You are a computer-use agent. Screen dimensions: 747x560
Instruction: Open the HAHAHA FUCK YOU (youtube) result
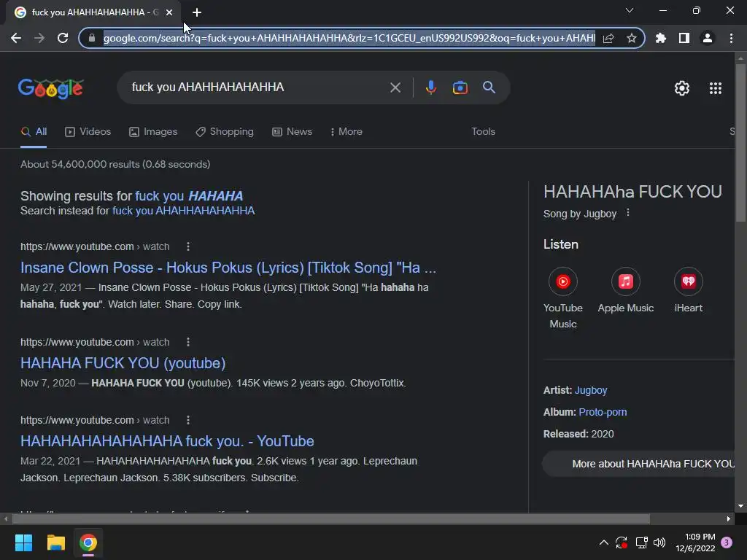coord(123,363)
